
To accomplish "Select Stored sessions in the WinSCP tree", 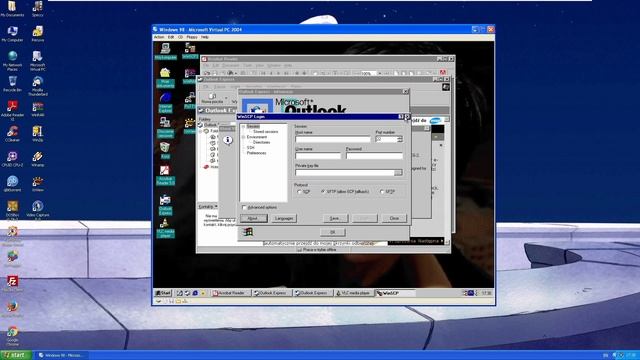I will 265,132.
